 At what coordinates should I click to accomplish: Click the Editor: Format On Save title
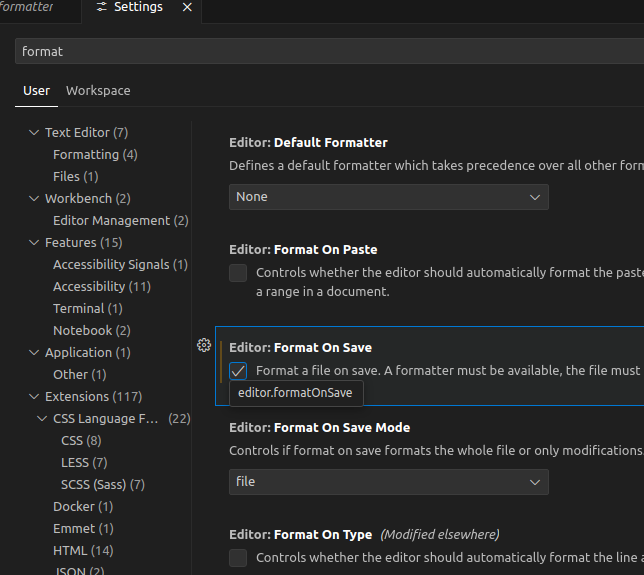(x=301, y=348)
